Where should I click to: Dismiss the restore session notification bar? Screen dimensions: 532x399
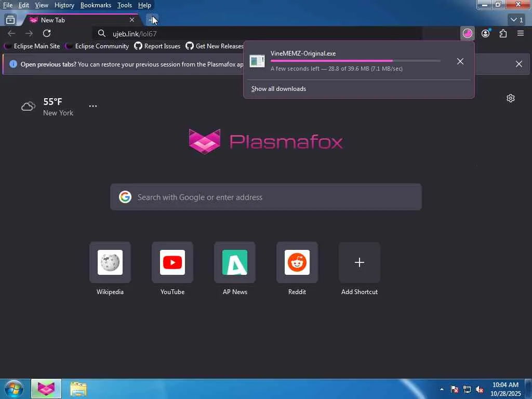point(519,64)
